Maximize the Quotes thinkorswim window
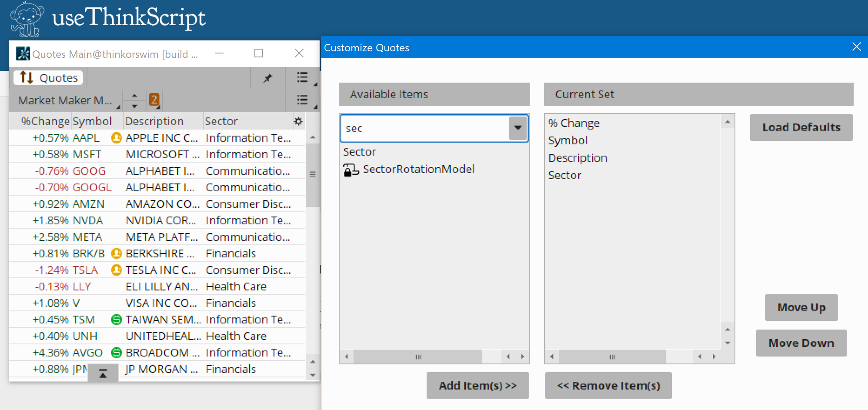The image size is (868, 410). point(259,53)
